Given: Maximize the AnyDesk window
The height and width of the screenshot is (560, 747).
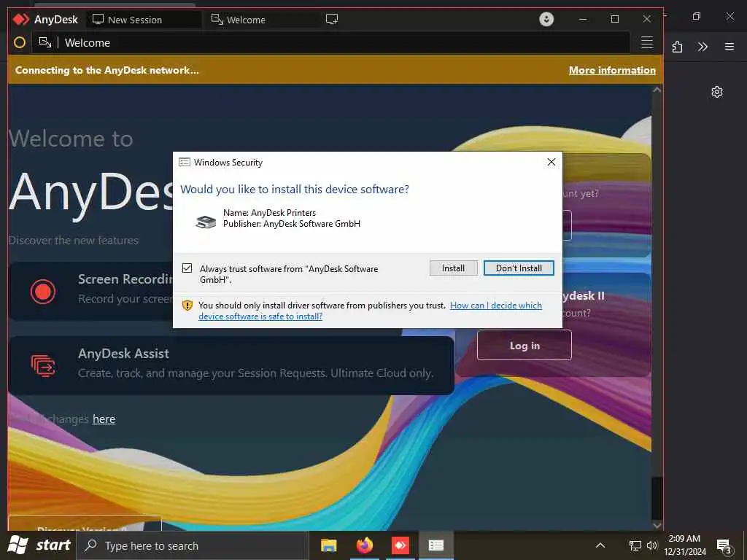Looking at the screenshot, I should coord(615,19).
